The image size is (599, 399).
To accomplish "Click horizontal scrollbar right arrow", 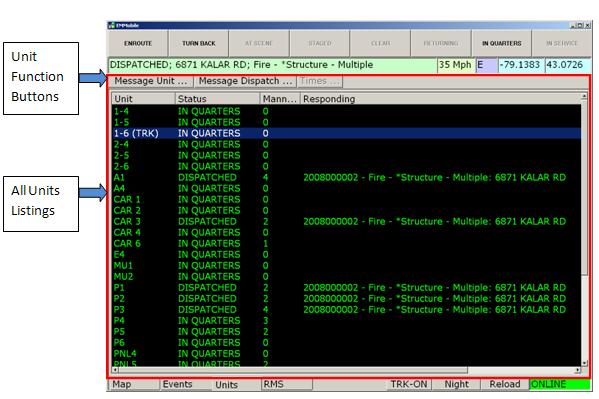I will [x=578, y=370].
